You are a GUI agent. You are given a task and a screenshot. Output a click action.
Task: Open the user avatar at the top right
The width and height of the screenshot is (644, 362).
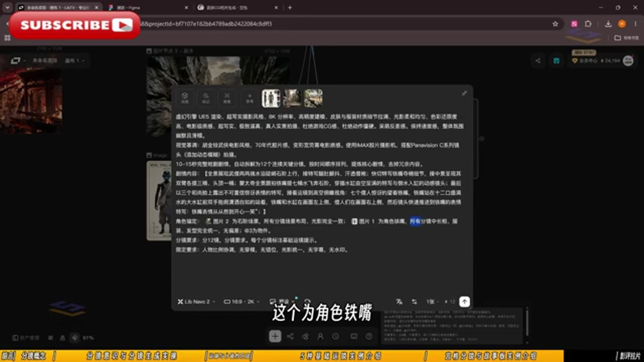pyautogui.click(x=628, y=61)
